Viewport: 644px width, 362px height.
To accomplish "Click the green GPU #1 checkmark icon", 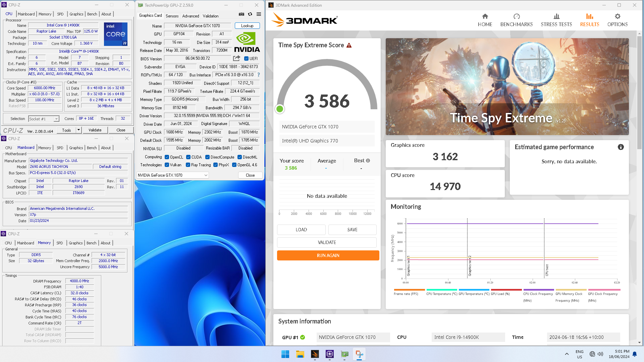I will coord(303,337).
